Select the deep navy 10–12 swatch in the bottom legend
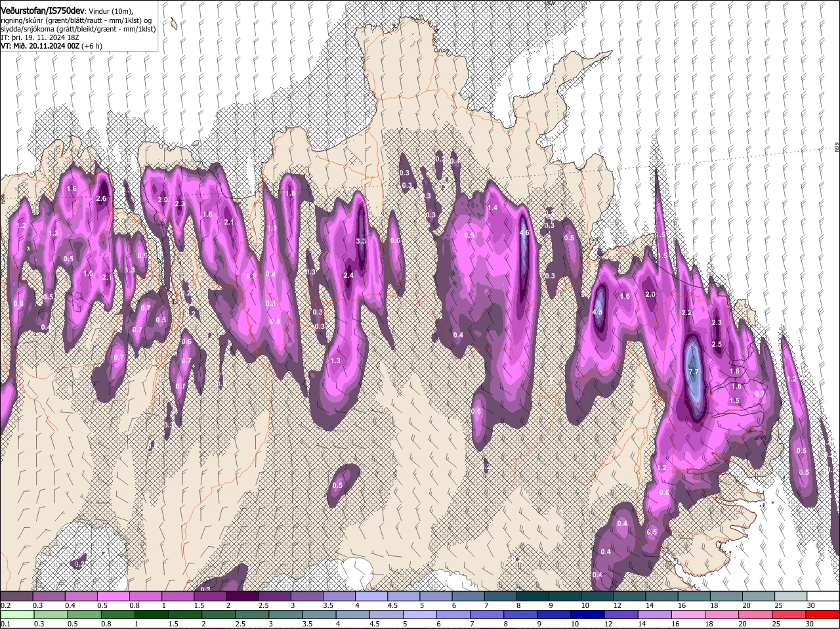This screenshot has height=629, width=840. coord(589,615)
